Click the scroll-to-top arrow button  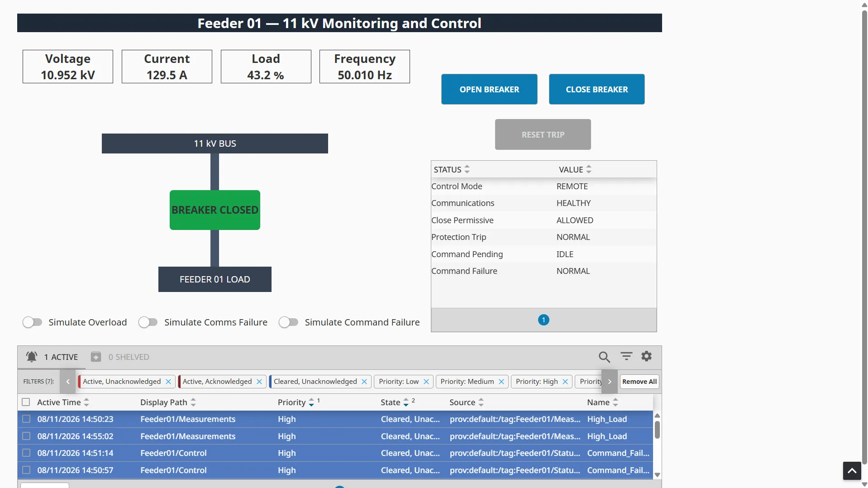(x=852, y=471)
